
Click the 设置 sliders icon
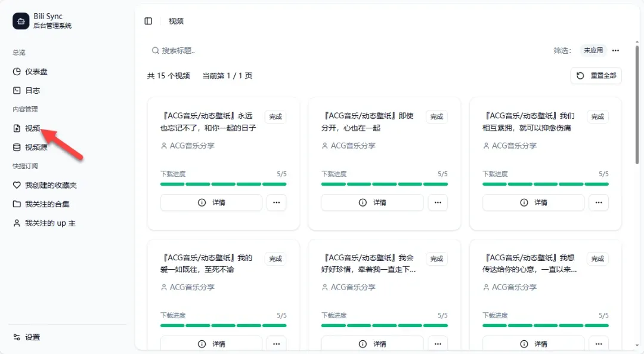[x=17, y=337]
